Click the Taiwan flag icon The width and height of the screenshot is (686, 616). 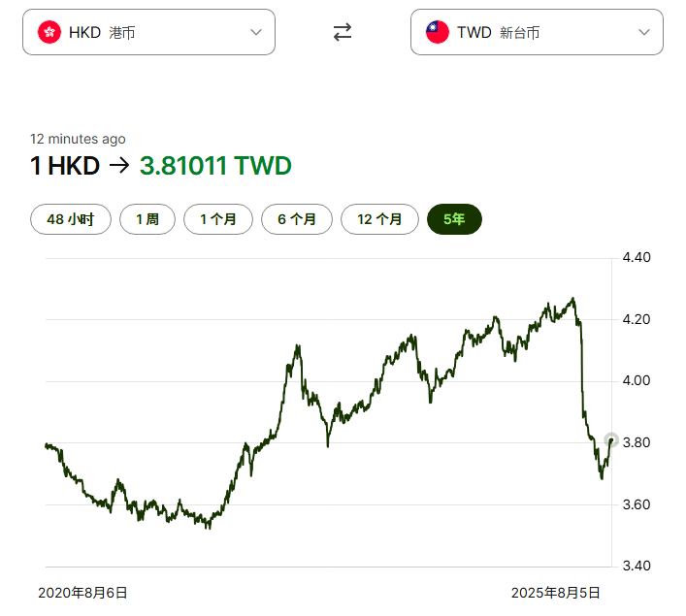click(x=437, y=32)
